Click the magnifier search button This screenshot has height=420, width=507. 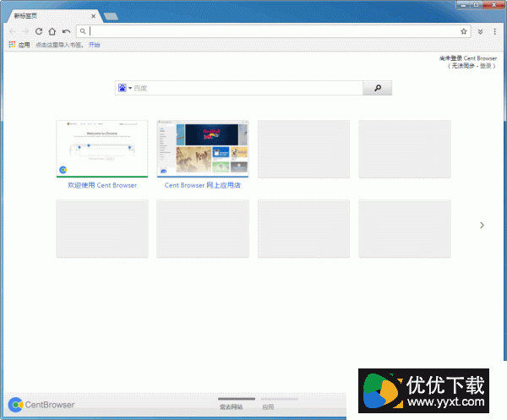(x=378, y=88)
